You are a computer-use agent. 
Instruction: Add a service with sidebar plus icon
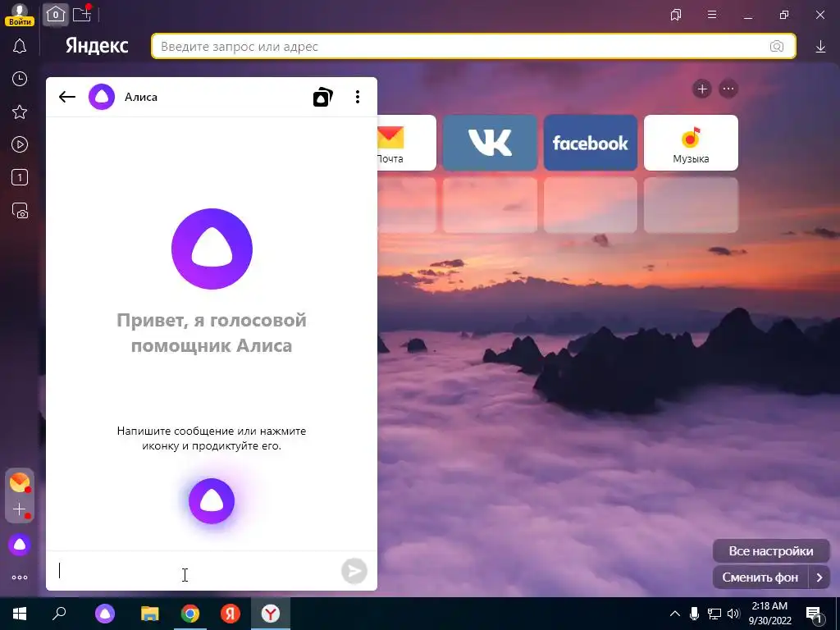tap(20, 509)
